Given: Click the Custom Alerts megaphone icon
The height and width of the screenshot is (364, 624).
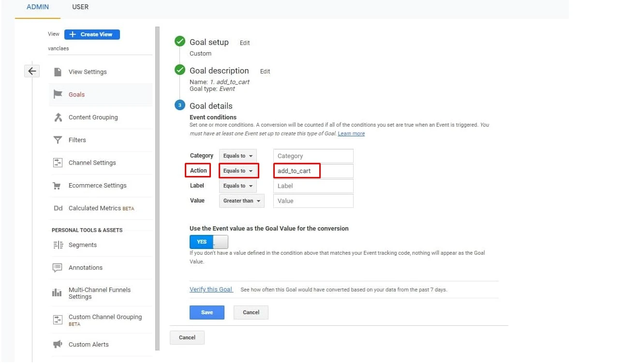Looking at the screenshot, I should (58, 344).
